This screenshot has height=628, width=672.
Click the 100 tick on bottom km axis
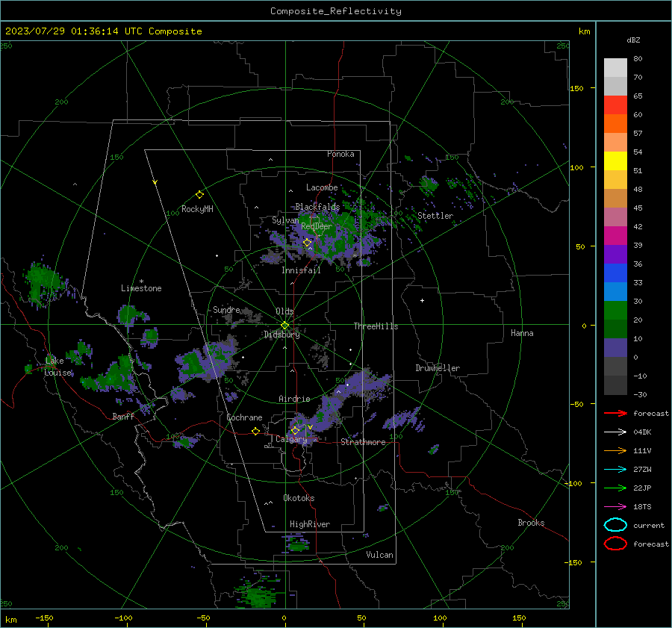coord(440,618)
